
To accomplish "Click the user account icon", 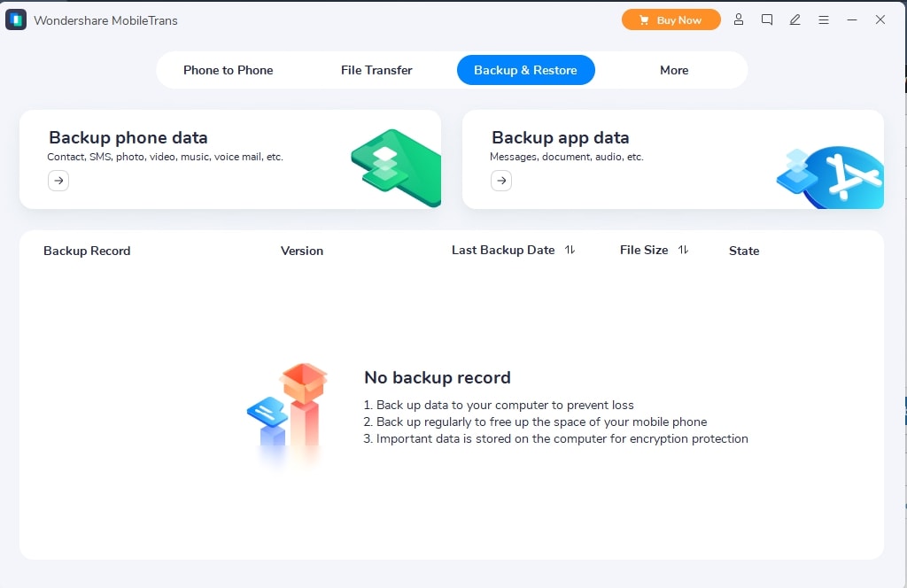I will pos(739,19).
